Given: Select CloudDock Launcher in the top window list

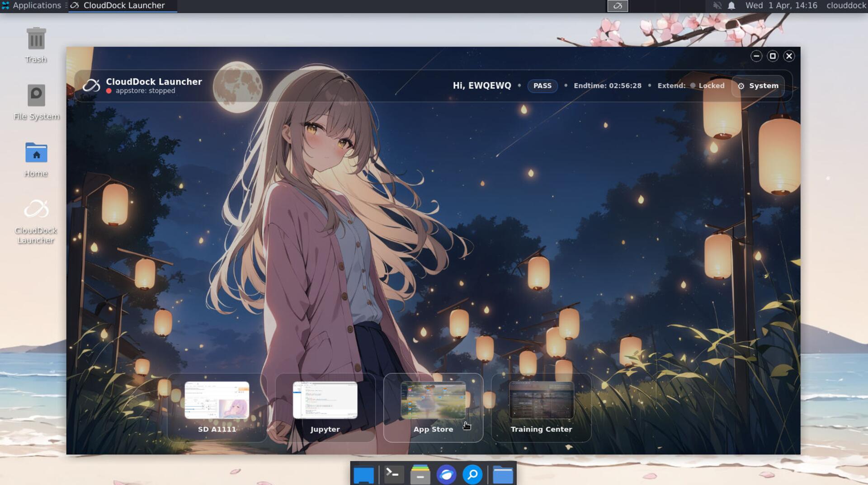Looking at the screenshot, I should [x=123, y=5].
